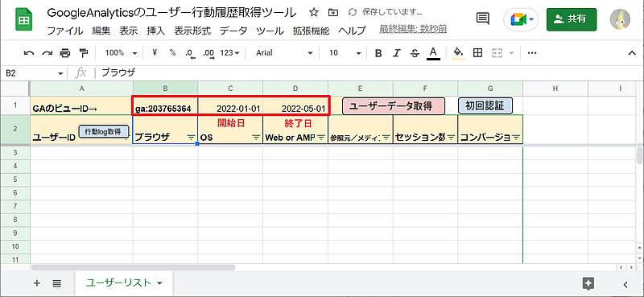
Task: Open the ファイル menu
Action: pos(65,31)
